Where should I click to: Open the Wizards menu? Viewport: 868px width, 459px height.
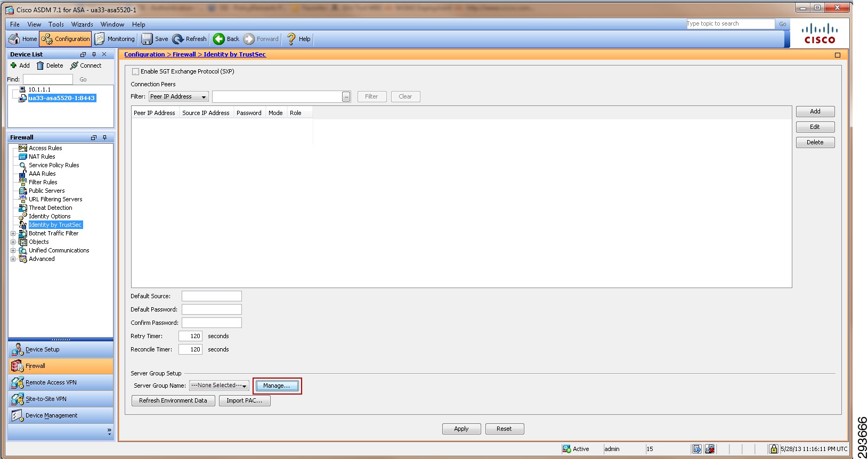82,24
